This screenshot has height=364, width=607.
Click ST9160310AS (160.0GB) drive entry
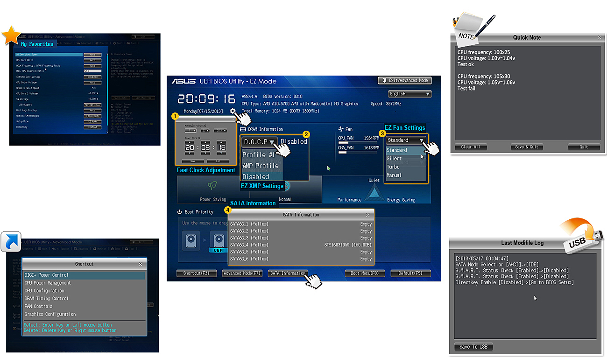click(x=348, y=245)
